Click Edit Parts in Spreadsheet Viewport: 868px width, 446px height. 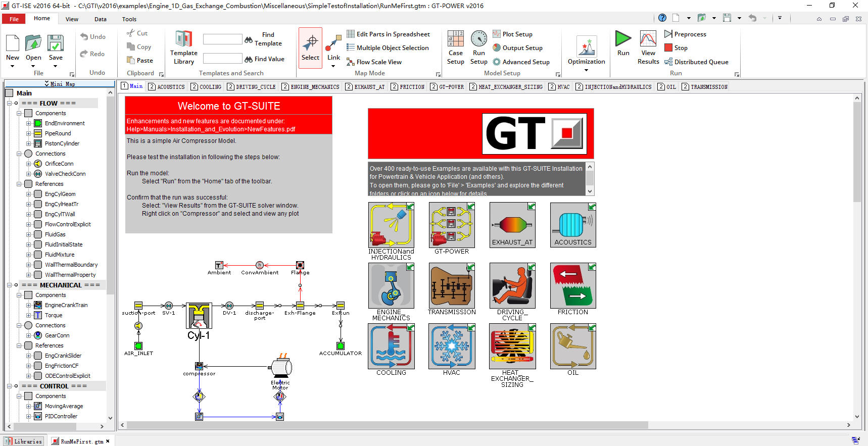(x=388, y=34)
